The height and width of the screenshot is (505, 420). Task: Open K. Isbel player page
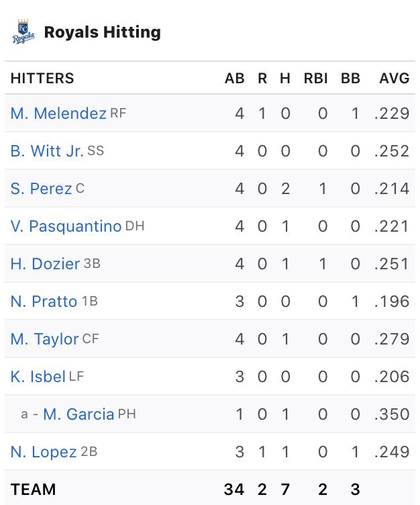(38, 377)
